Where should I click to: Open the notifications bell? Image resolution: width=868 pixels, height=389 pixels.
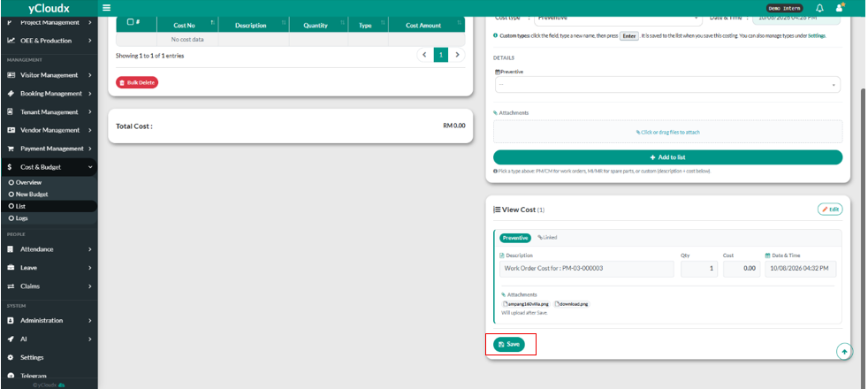coord(820,8)
